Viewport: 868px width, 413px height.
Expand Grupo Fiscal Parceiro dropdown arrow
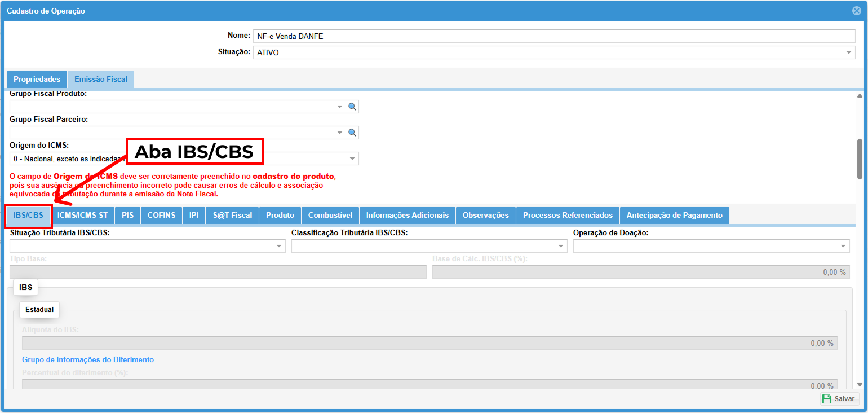point(340,133)
